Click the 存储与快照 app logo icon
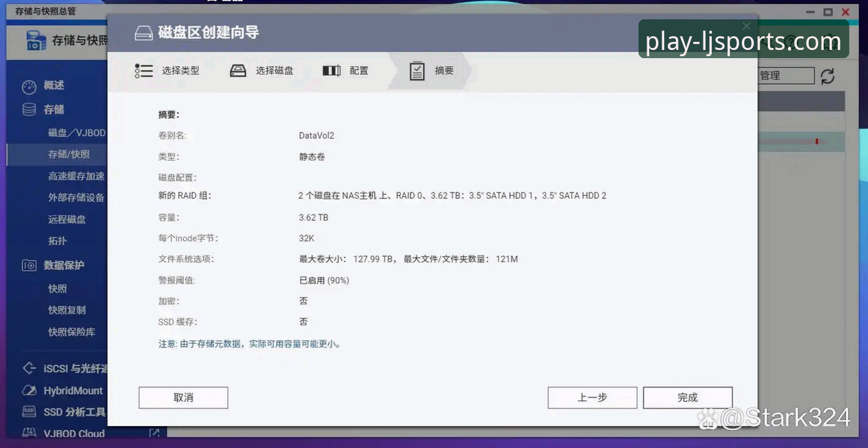This screenshot has height=448, width=868. [x=36, y=41]
